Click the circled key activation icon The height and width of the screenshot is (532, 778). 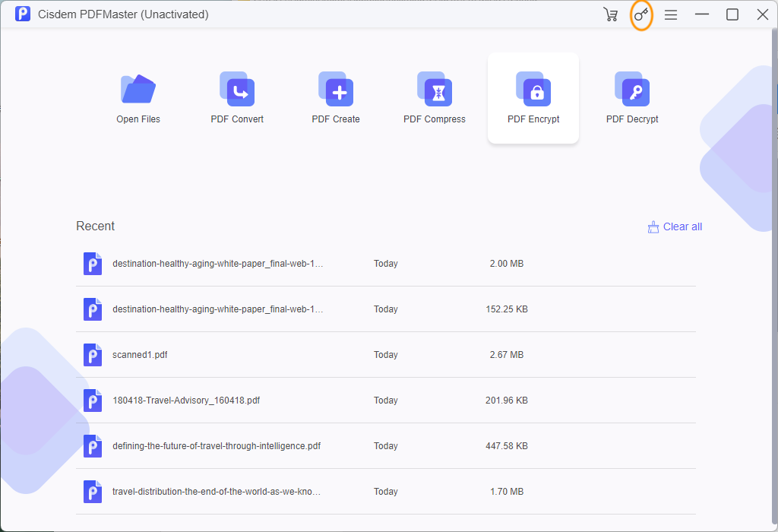click(x=640, y=14)
